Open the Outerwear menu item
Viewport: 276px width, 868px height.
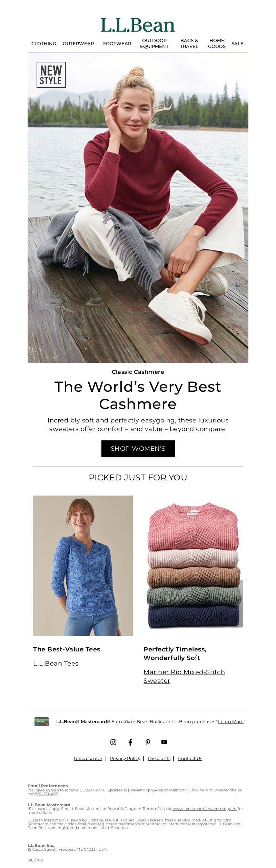coord(78,43)
